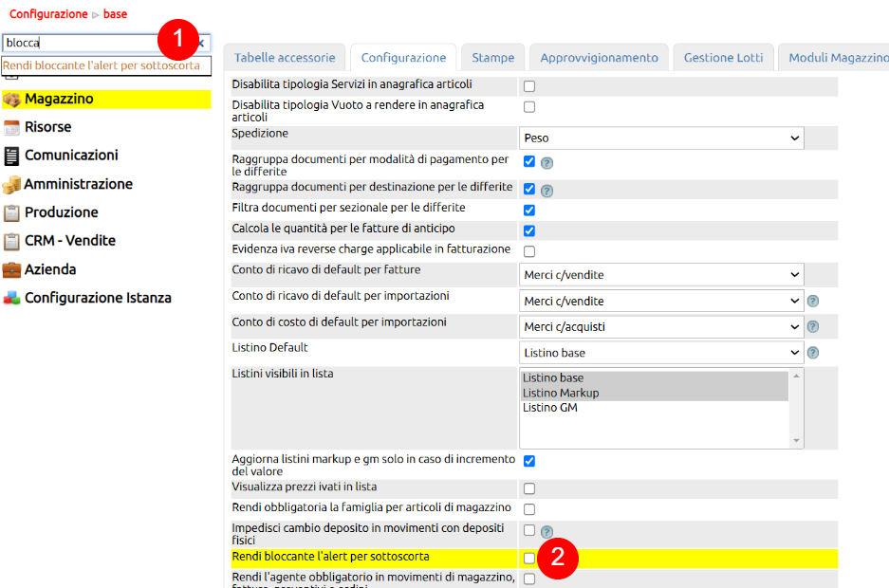Enable Visualizza prezzi ivati in lista

click(529, 488)
